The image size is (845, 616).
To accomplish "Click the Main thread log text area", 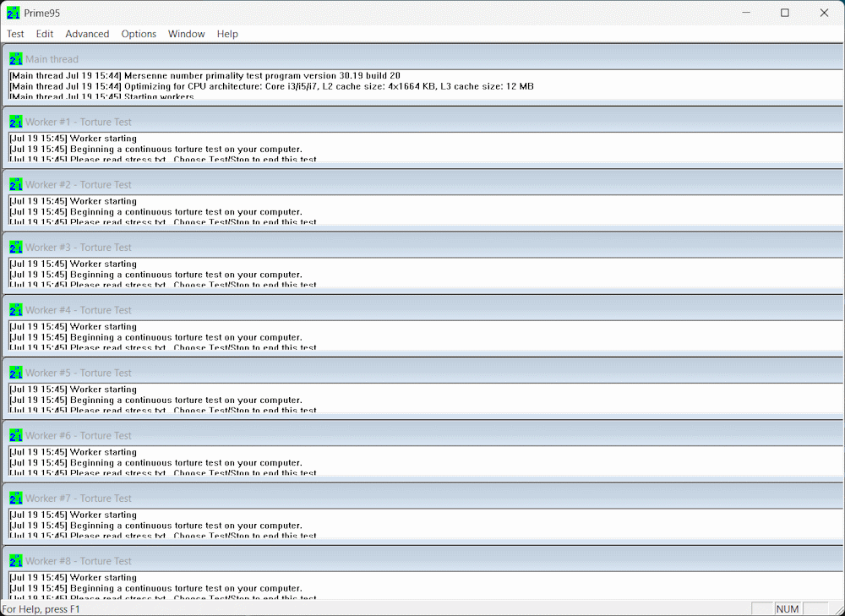I will 422,85.
